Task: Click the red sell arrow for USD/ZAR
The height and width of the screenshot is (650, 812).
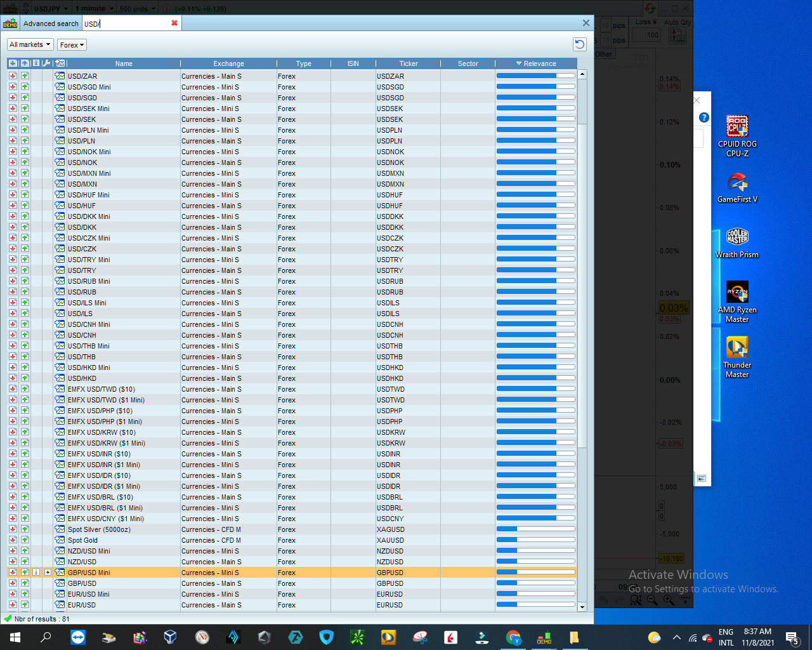Action: 13,76
